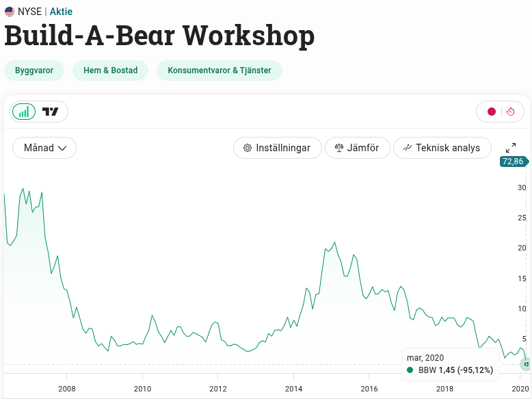
Task: Expand the chart to fullscreen
Action: 511,148
